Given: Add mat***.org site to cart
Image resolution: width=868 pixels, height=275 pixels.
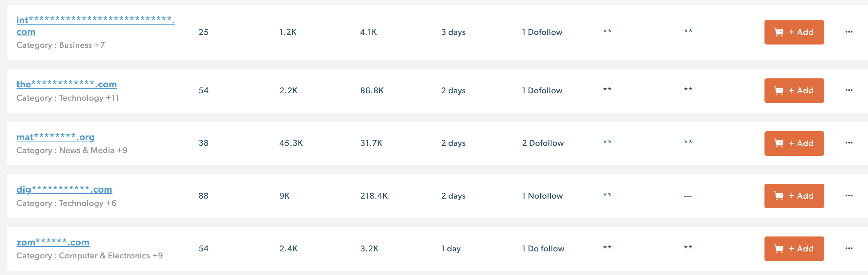Looking at the screenshot, I should [x=794, y=143].
